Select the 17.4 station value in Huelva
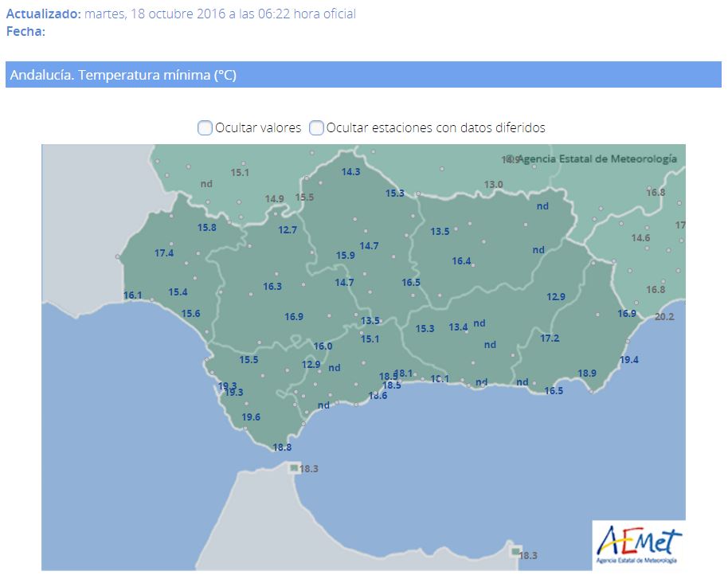The height and width of the screenshot is (583, 728). pos(164,253)
